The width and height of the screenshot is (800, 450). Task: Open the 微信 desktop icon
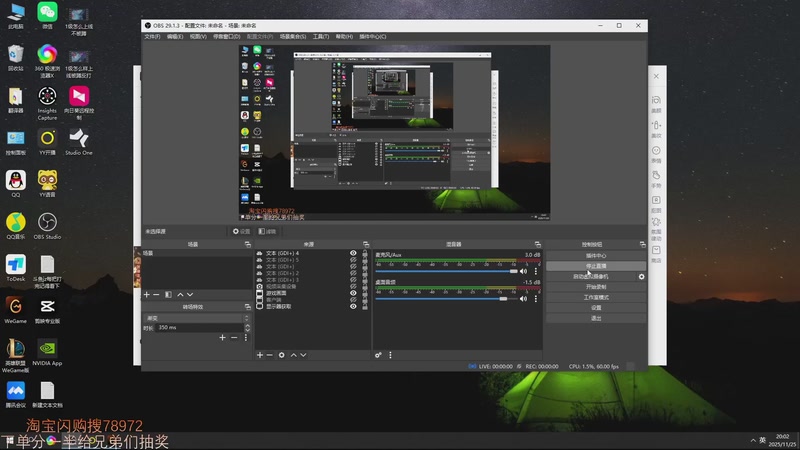click(47, 15)
